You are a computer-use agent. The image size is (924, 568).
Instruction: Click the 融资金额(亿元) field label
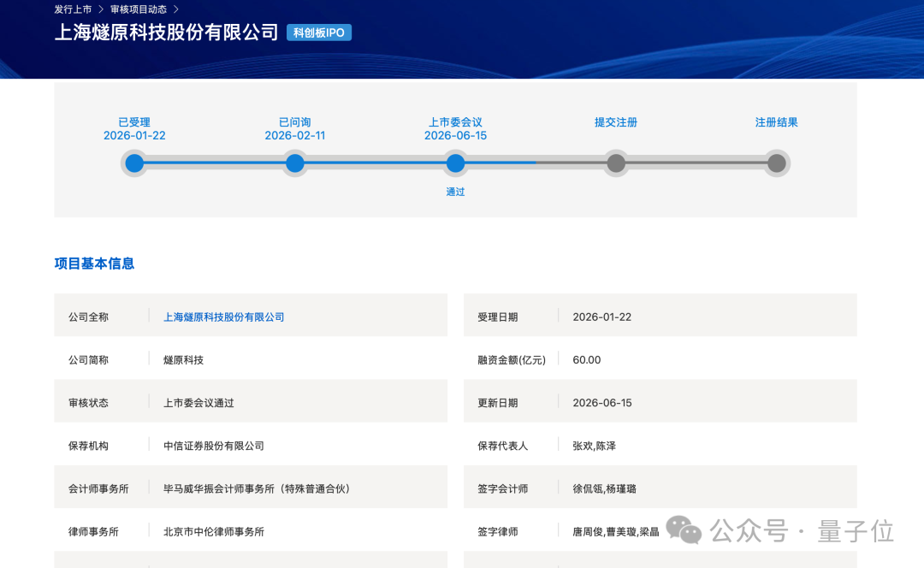[x=512, y=360]
